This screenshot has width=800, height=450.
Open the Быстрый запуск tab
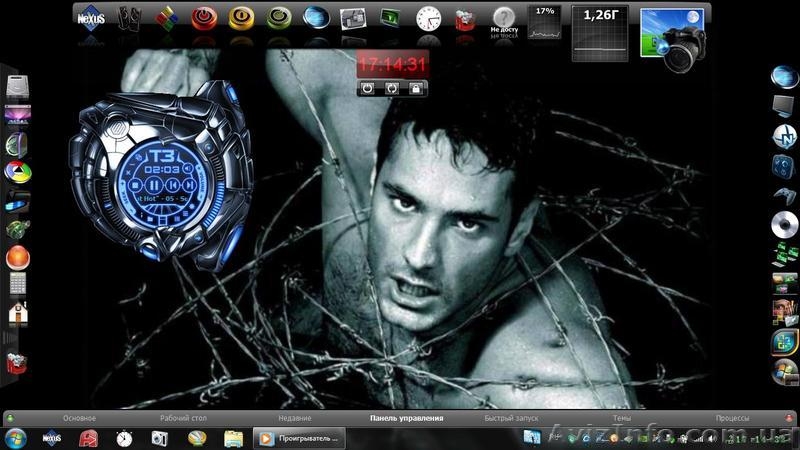tap(506, 418)
